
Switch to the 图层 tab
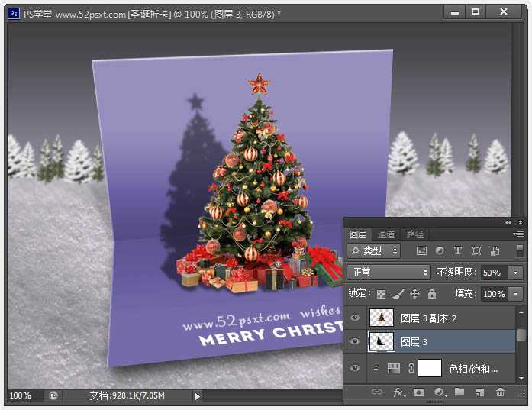(358, 234)
